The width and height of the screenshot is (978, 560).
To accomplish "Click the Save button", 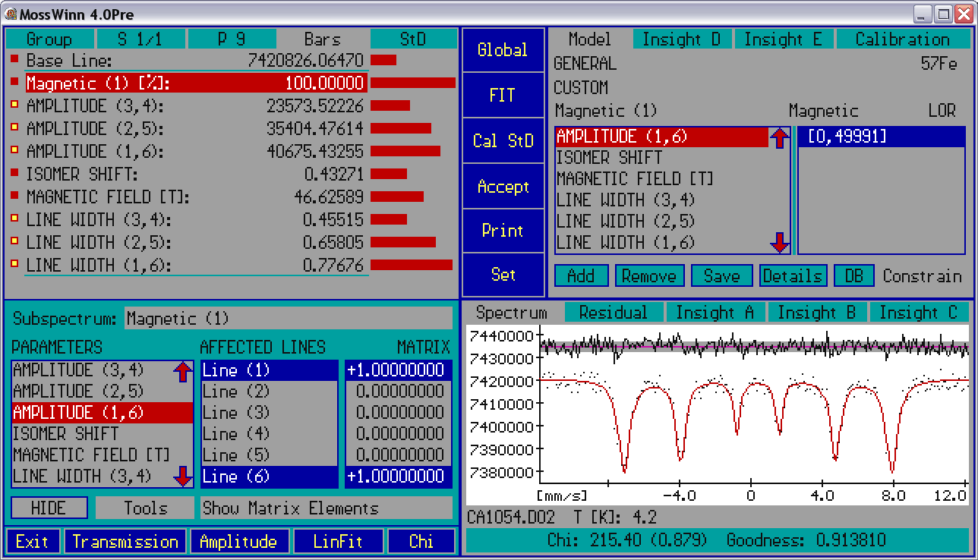I will 721,275.
